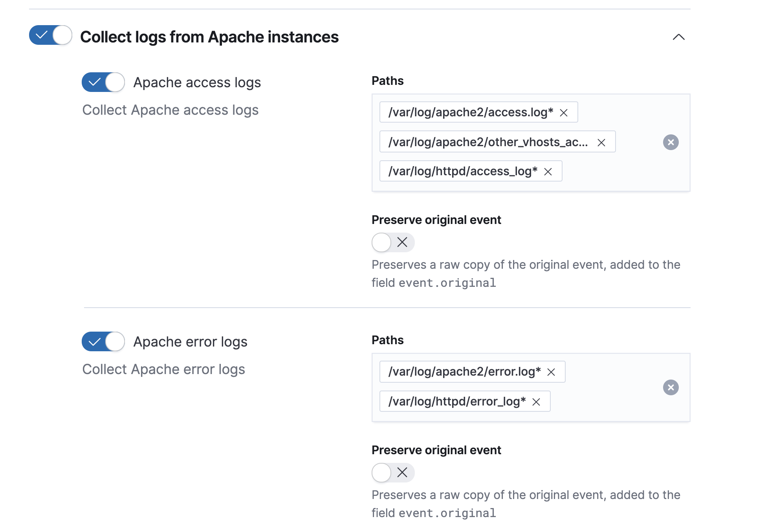Enable Preserve original event for error logs
The image size is (766, 532).
pos(393,473)
